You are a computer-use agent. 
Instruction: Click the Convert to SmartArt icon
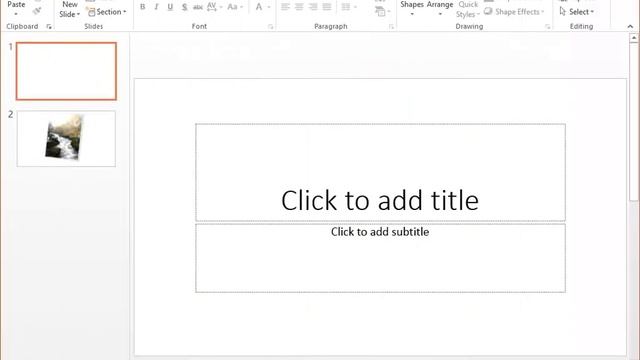[x=380, y=12]
